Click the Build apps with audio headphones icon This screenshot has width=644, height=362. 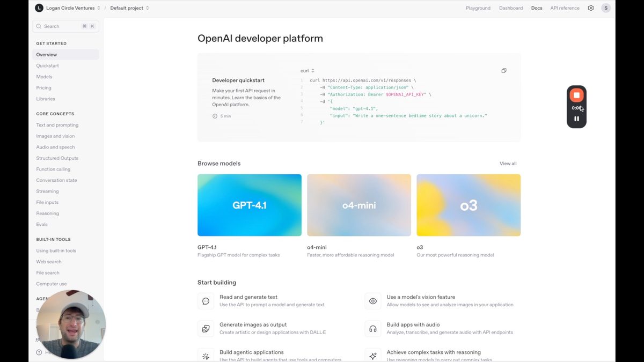(373, 329)
